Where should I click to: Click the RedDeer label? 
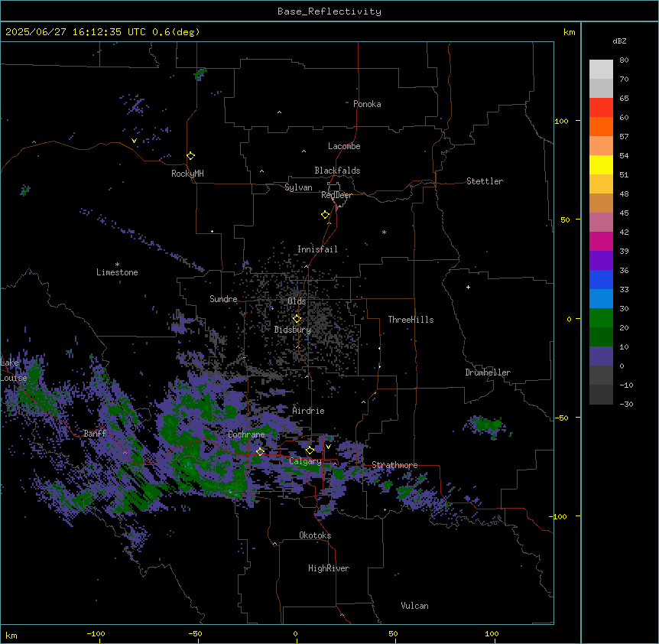click(x=336, y=195)
